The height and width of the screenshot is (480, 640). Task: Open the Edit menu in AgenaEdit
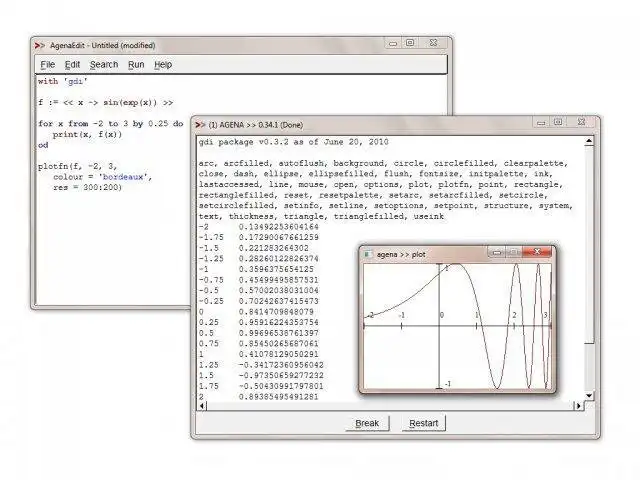72,64
